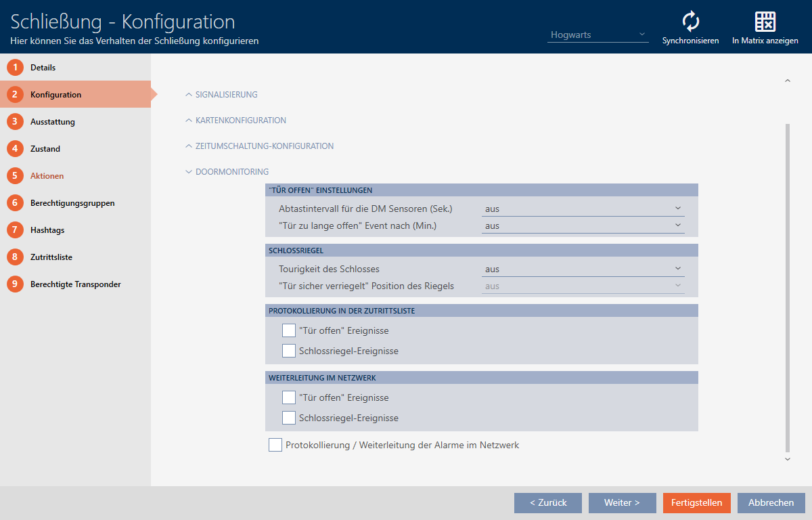Screen dimensions: 812x520
Task: Open Tourigkeit des Schlosses dropdown
Action: coord(583,269)
